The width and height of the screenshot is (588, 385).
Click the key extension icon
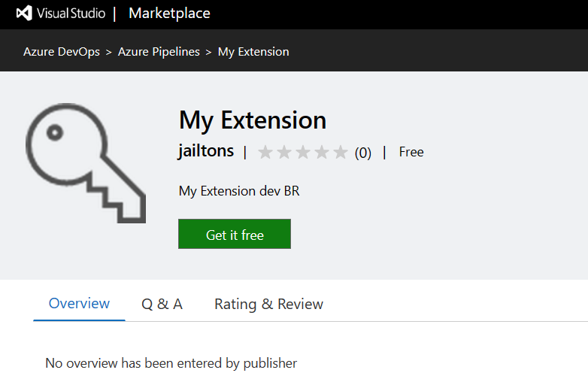click(x=86, y=163)
